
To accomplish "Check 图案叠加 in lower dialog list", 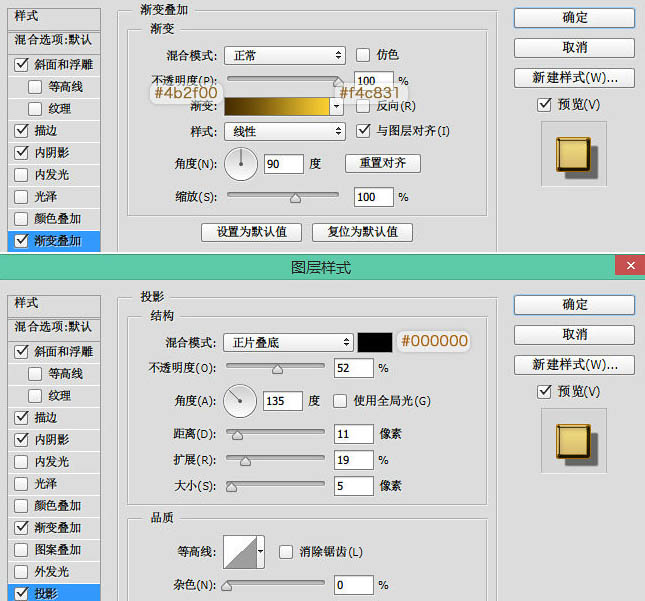I will coord(21,550).
